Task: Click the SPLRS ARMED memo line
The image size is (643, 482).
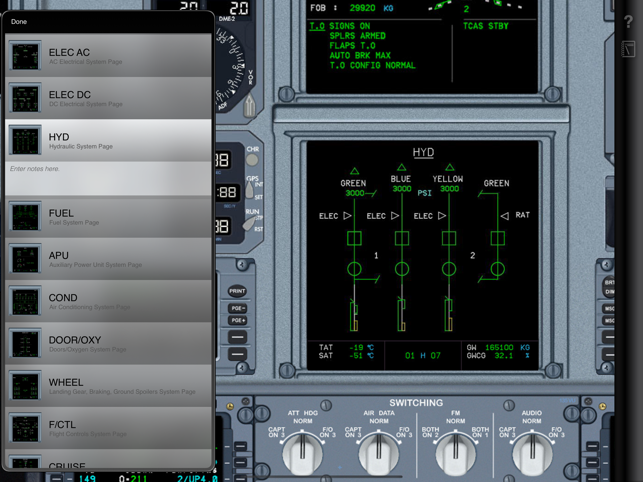Action: click(x=358, y=36)
